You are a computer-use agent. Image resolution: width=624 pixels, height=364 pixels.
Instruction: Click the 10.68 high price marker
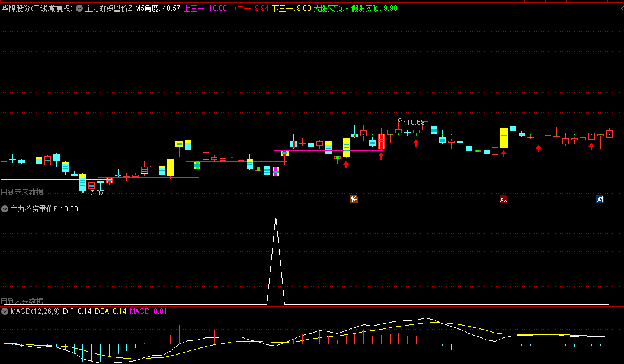click(415, 123)
